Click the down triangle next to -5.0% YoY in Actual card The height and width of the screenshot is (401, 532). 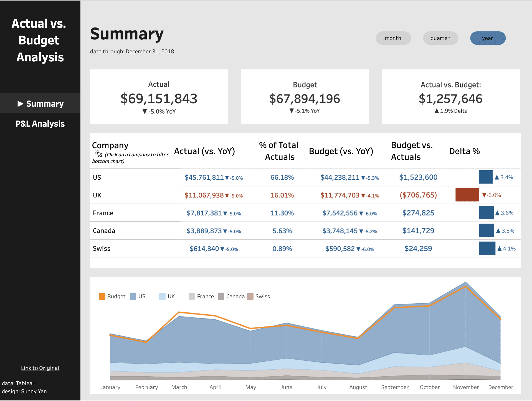(145, 111)
